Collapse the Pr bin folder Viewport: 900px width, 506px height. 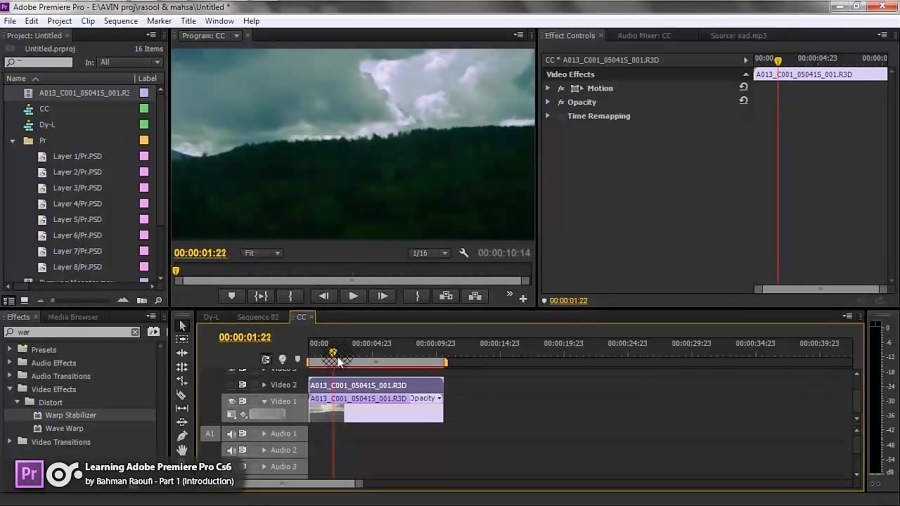[x=13, y=141]
